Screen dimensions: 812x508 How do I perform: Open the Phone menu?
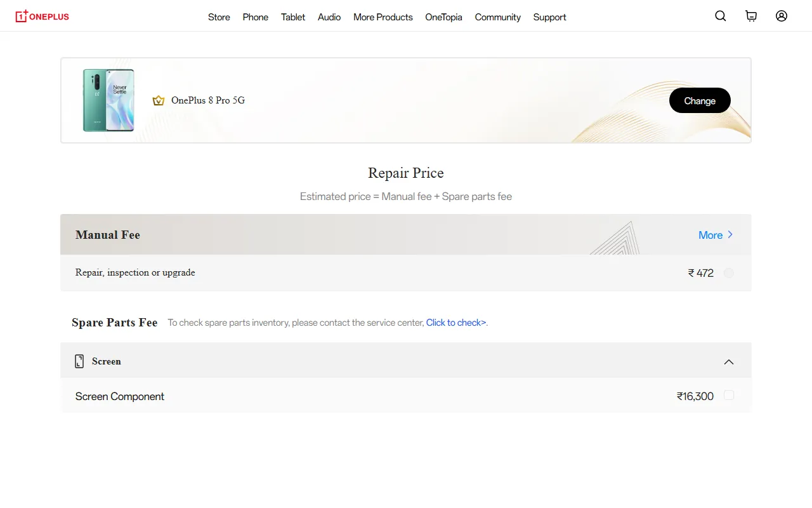[x=256, y=17]
